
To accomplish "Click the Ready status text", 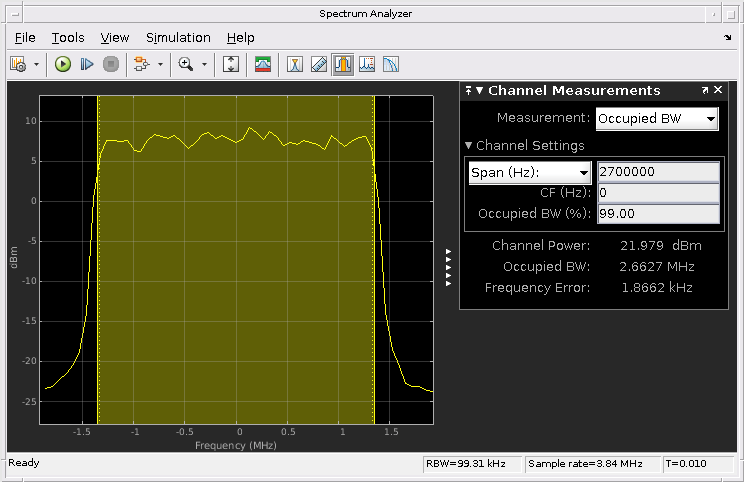I will pyautogui.click(x=24, y=463).
